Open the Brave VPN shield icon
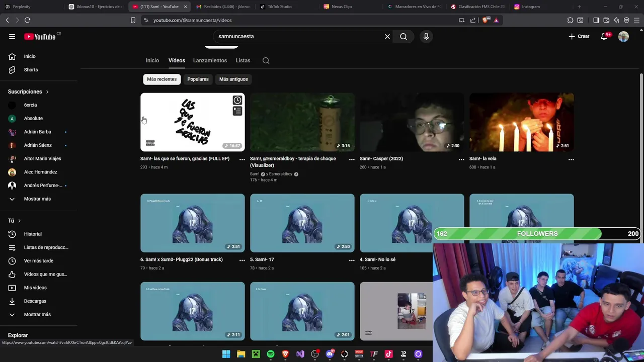 click(x=626, y=20)
